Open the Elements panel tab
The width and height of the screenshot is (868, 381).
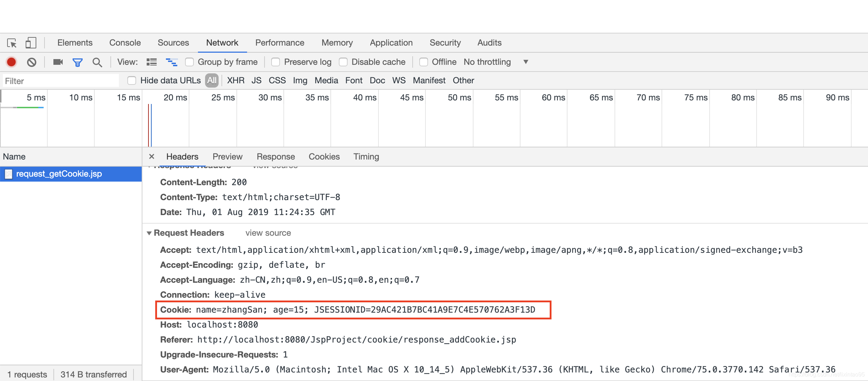(x=75, y=43)
